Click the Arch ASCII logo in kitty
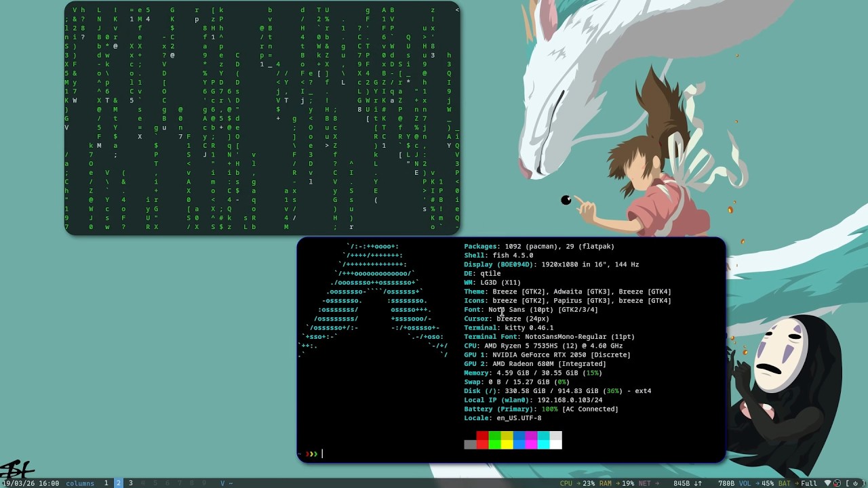The image size is (868, 488). (x=374, y=300)
